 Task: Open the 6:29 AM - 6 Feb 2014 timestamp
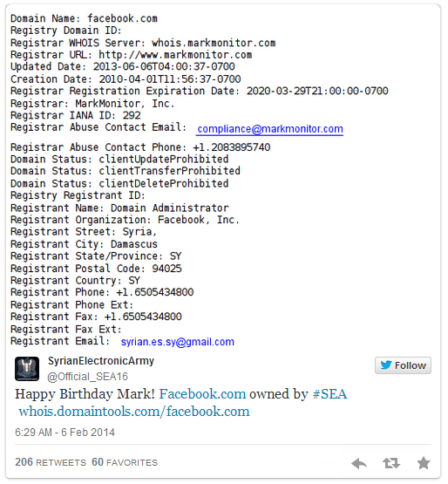[x=64, y=433]
